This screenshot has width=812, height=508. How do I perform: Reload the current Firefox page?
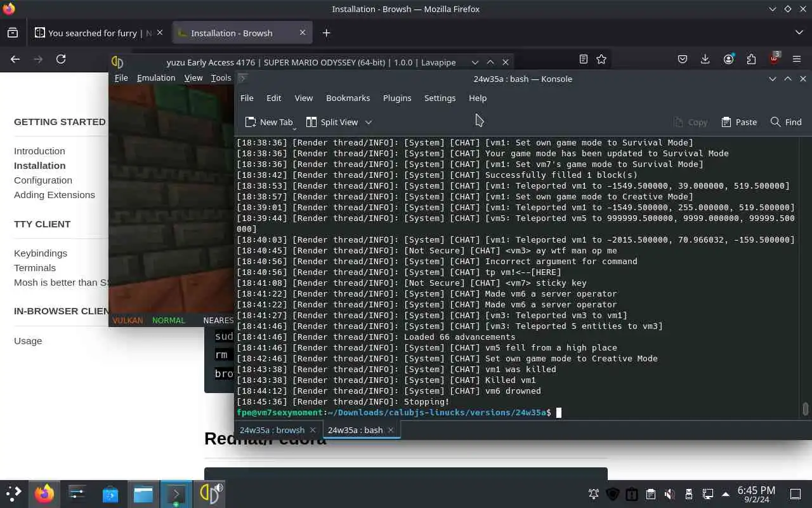click(61, 59)
